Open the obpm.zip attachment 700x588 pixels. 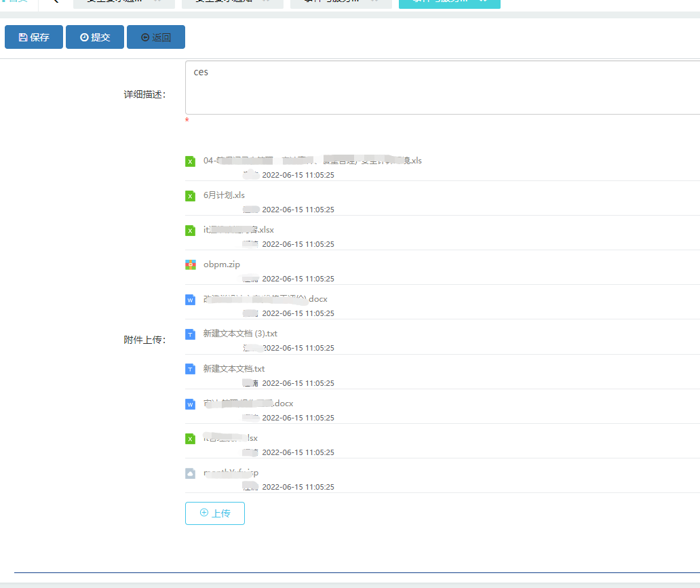[221, 264]
